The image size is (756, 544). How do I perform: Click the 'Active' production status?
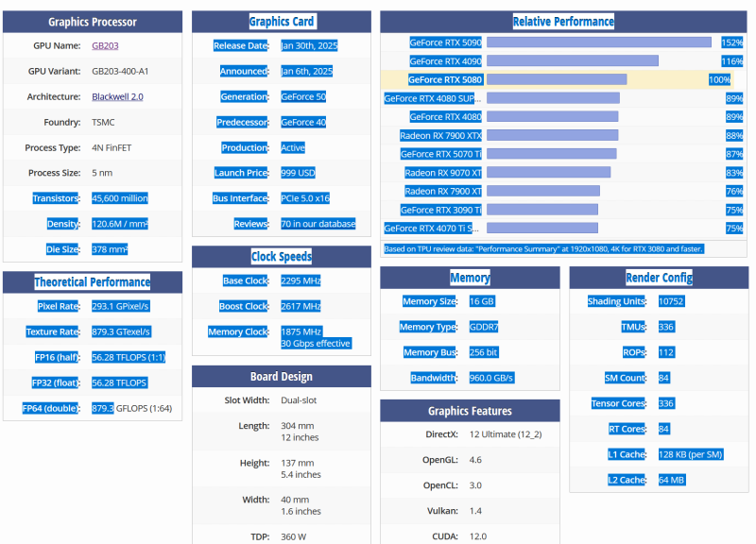293,148
